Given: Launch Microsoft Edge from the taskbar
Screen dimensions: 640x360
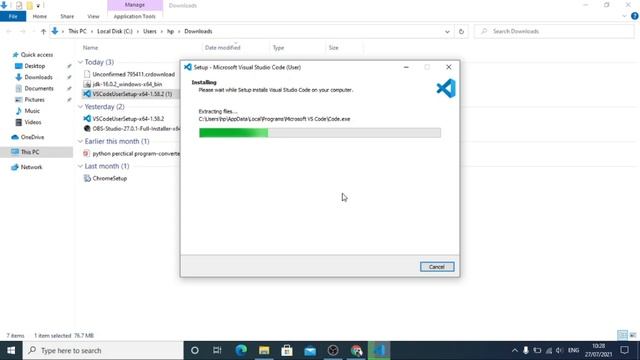Looking at the screenshot, I should pyautogui.click(x=241, y=350).
